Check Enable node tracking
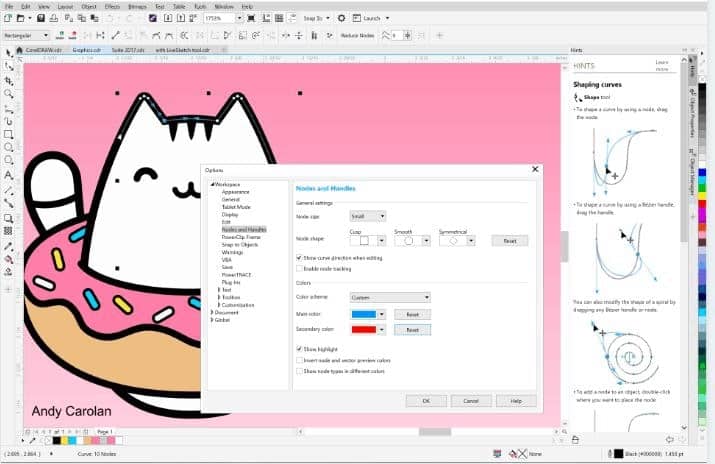The width and height of the screenshot is (715, 464). [x=299, y=269]
